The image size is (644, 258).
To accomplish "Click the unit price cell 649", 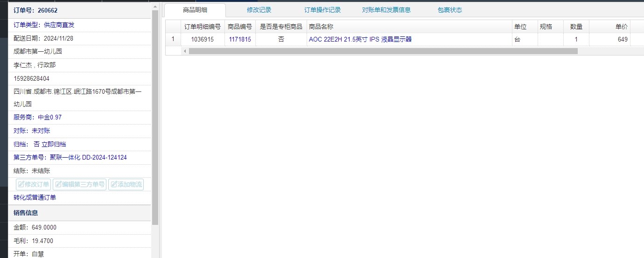I will click(609, 40).
